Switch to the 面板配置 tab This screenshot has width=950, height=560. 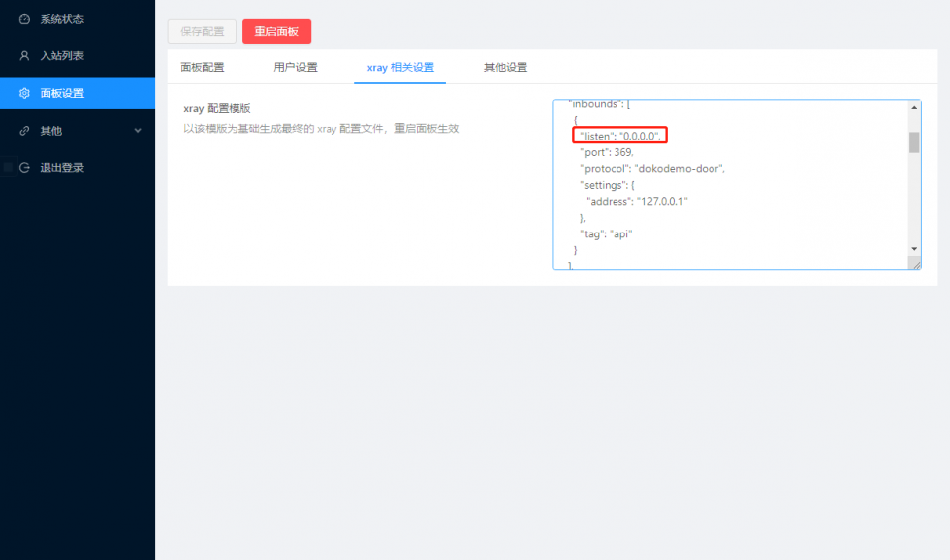click(202, 67)
